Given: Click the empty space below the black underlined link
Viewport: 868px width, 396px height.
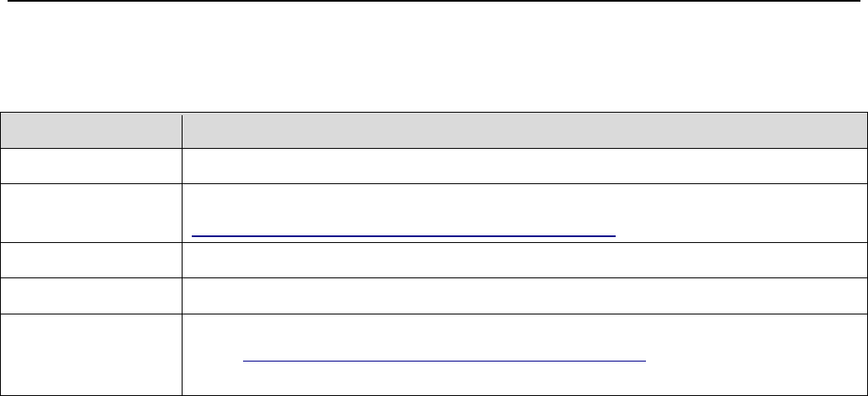Looking at the screenshot, I should [x=444, y=380].
